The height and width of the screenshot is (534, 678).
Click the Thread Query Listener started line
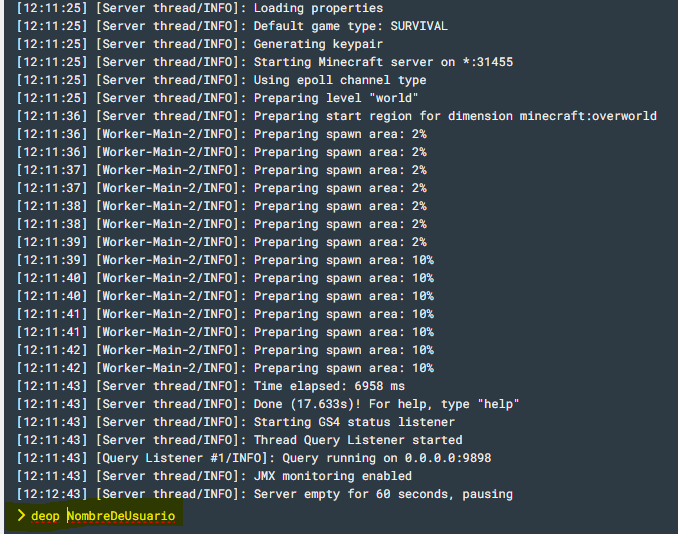[240, 440]
